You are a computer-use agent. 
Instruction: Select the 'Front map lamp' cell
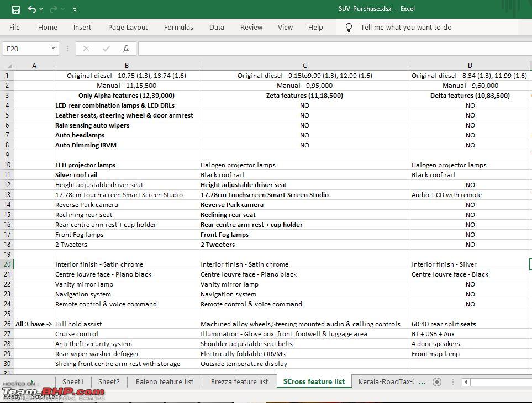pos(470,354)
